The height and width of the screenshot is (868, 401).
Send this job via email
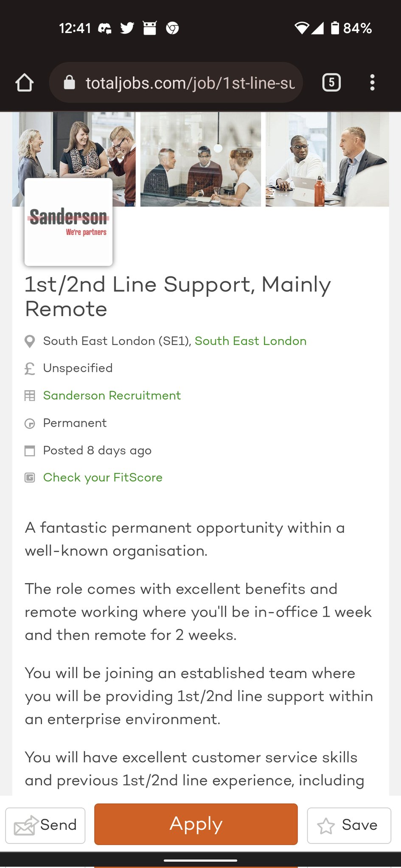point(45,826)
